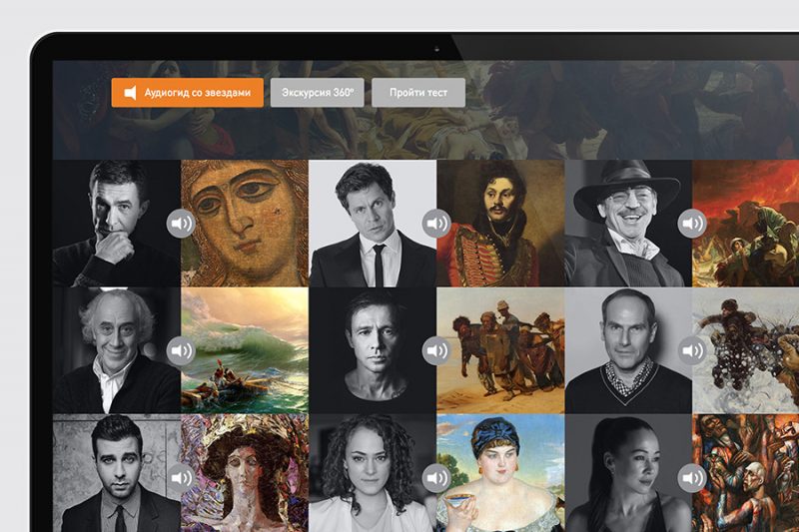
Task: Open photo of white-haired elderly man
Action: pos(117,350)
